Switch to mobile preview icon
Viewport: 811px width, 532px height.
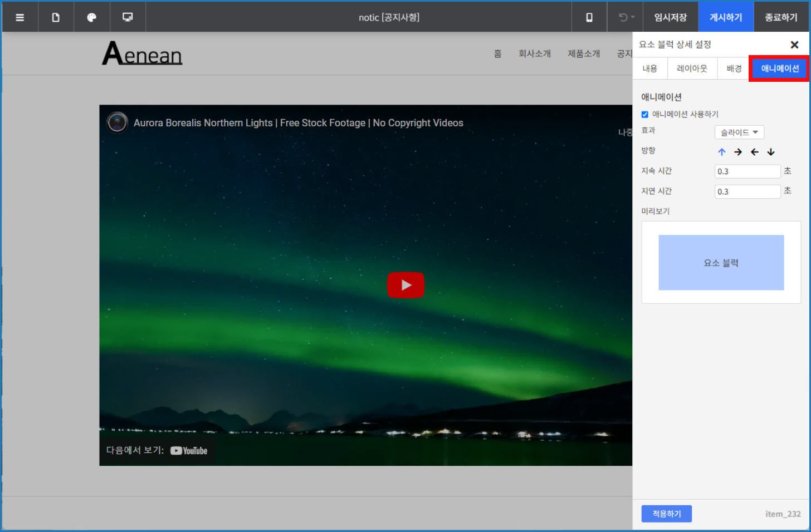coord(589,17)
